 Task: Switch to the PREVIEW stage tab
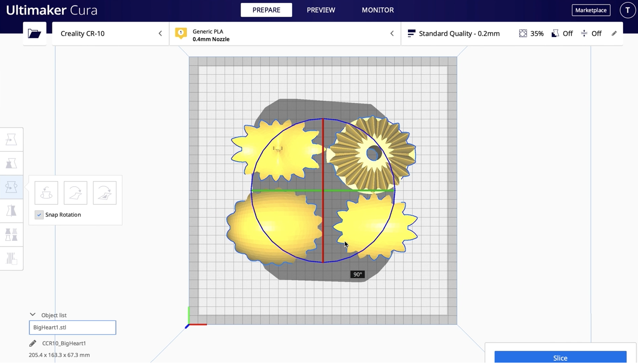[321, 10]
